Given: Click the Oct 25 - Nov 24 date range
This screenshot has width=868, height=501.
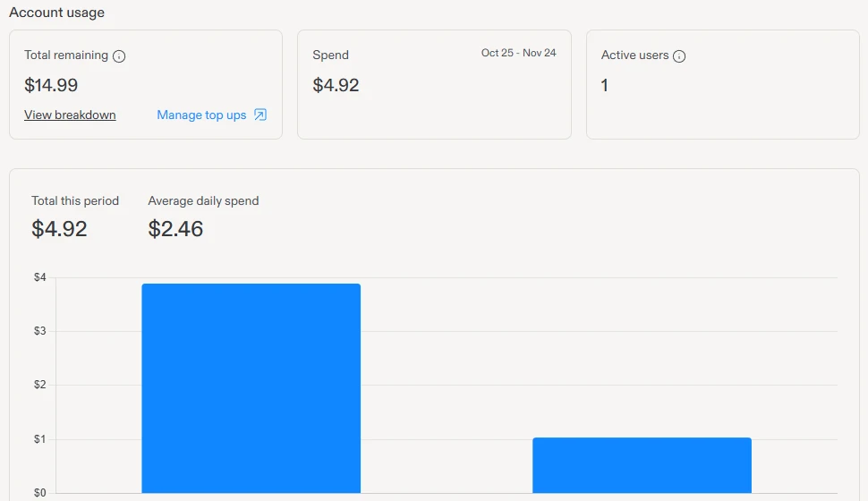Looking at the screenshot, I should (x=519, y=53).
